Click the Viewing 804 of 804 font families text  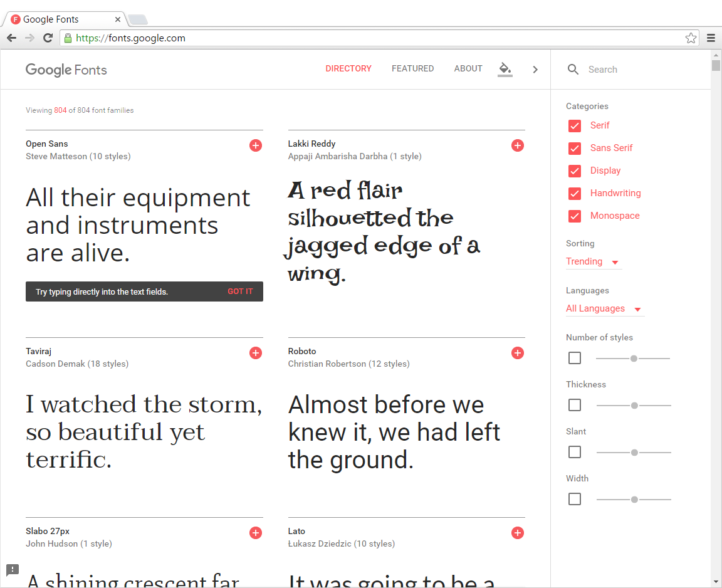point(80,110)
